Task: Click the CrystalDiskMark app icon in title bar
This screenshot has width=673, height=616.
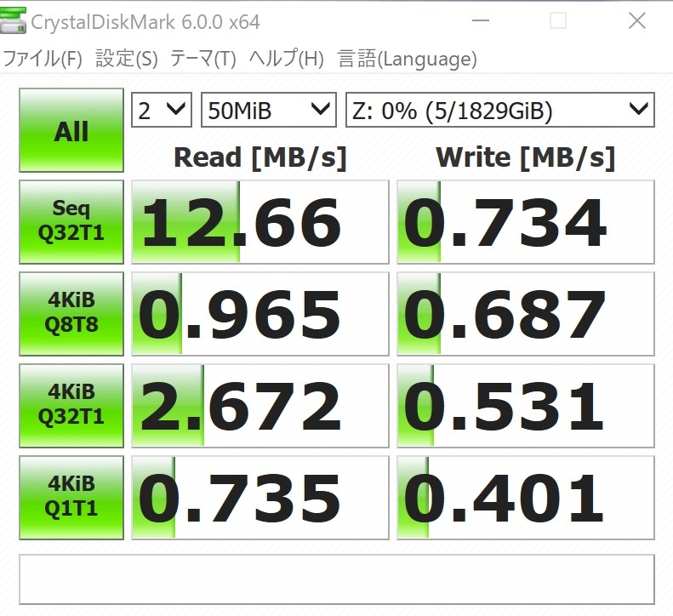Action: click(x=13, y=20)
